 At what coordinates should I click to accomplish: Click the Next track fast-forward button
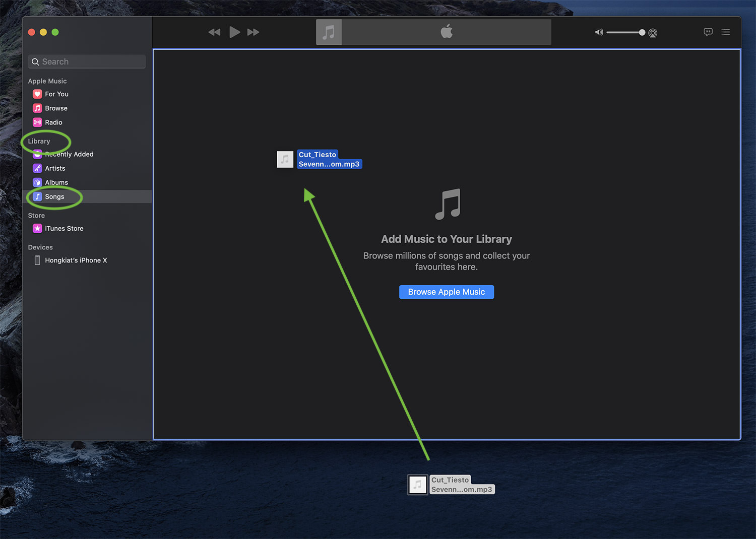(254, 32)
